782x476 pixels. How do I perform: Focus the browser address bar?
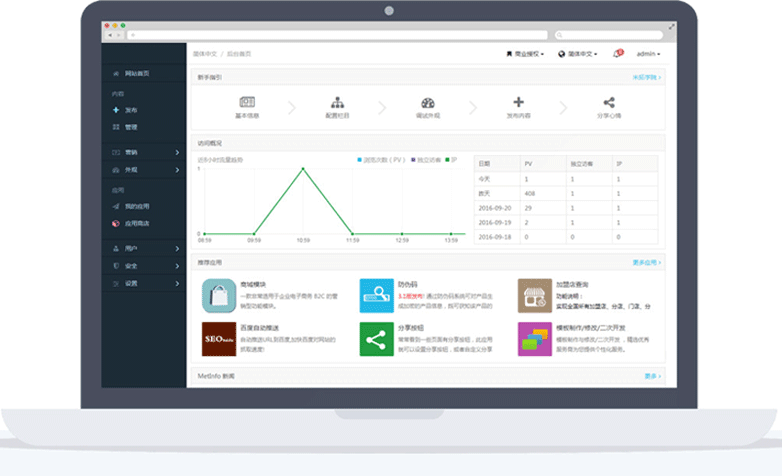(337, 35)
